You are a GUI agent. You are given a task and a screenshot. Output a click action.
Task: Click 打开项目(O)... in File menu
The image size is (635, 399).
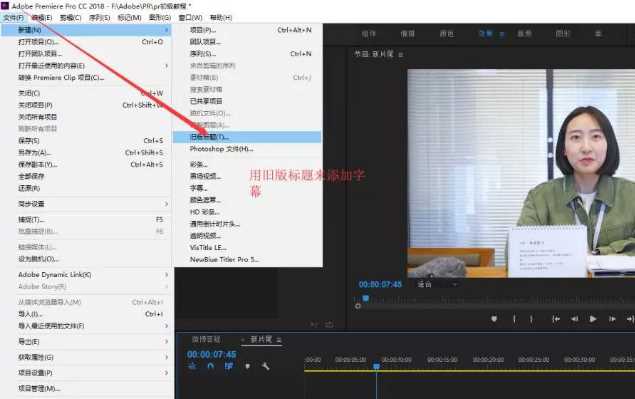pos(86,42)
